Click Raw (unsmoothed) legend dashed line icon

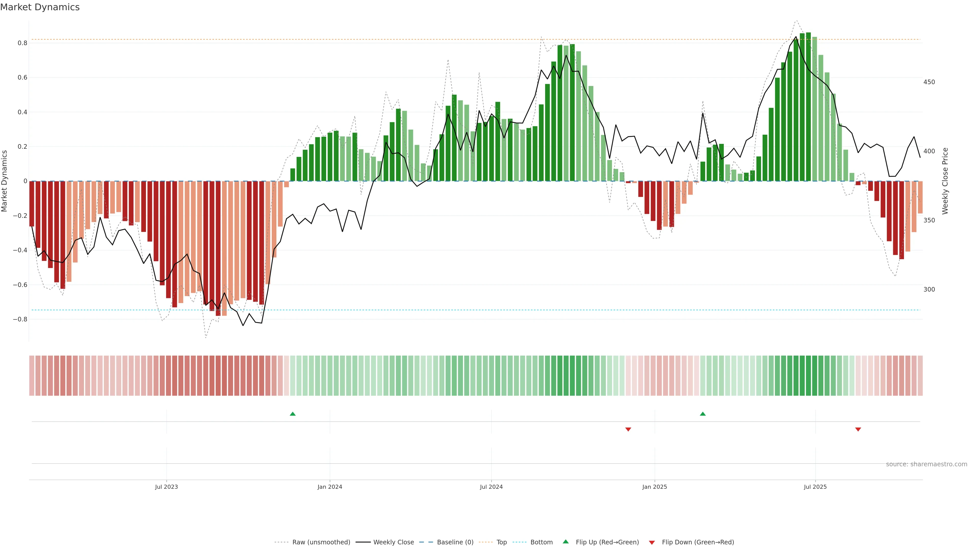coord(281,542)
